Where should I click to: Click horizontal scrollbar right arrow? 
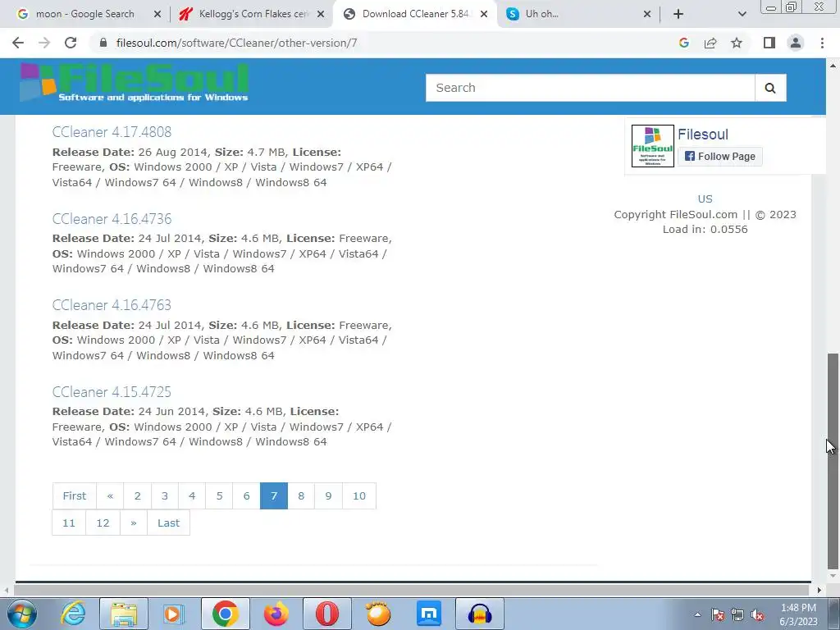coord(819,591)
